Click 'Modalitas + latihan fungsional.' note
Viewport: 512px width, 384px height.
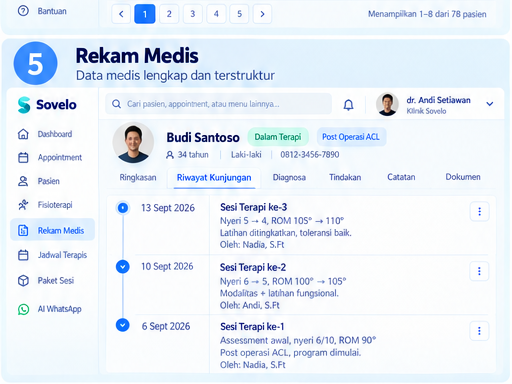279,293
